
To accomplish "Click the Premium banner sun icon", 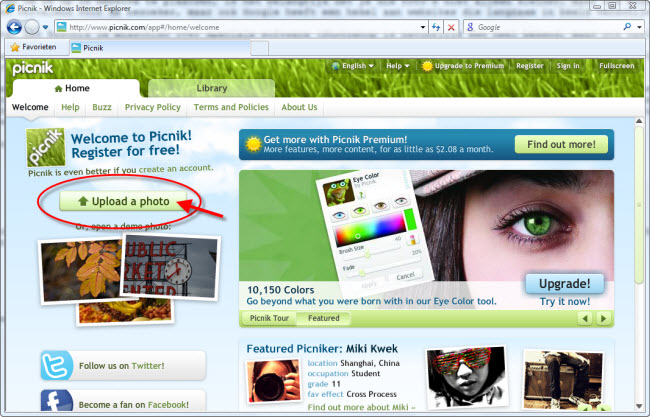I will pyautogui.click(x=253, y=144).
